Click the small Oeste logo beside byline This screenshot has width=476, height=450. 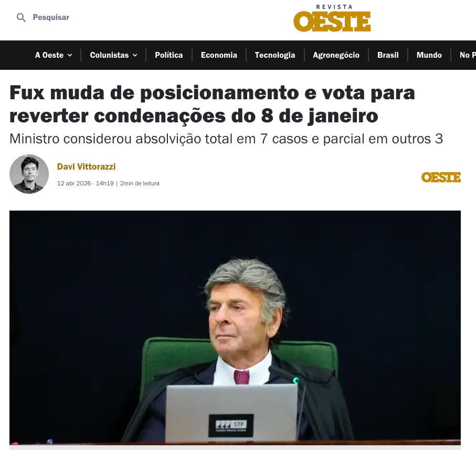tap(441, 177)
